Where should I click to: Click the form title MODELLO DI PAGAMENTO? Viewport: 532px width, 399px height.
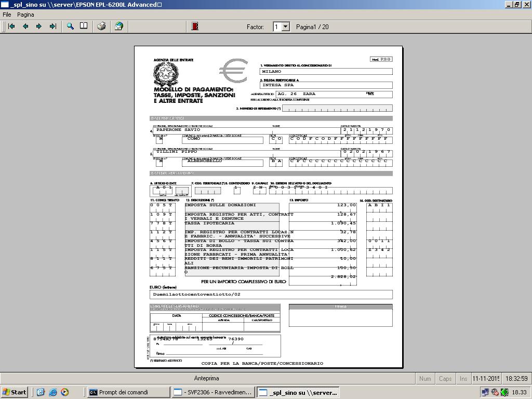point(193,89)
